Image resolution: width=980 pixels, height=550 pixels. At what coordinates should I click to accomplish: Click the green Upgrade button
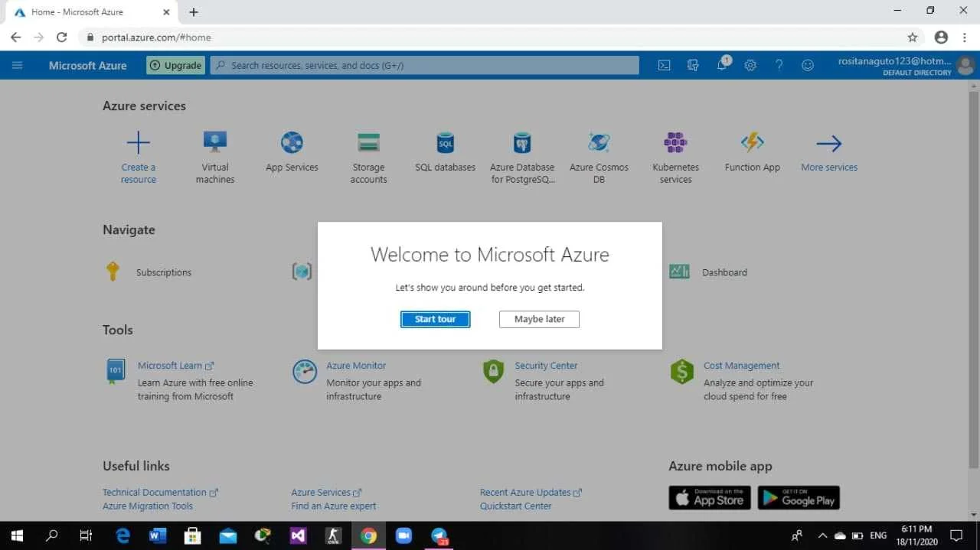pos(175,65)
